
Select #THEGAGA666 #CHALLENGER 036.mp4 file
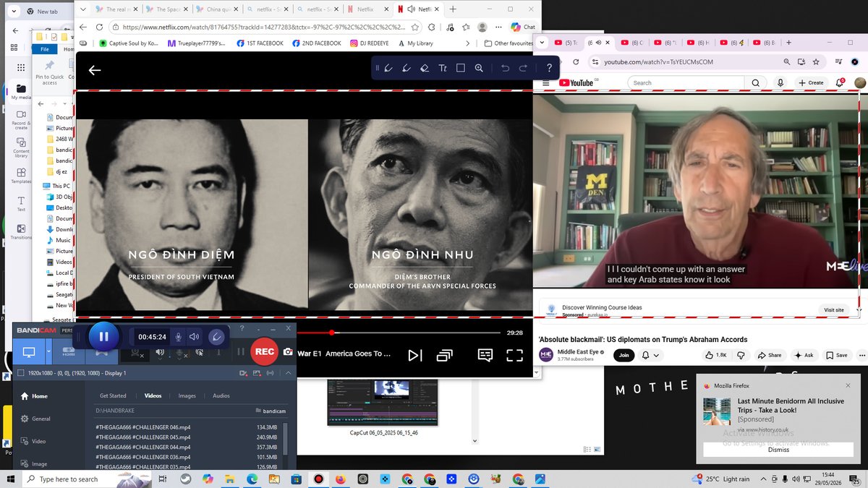142,458
